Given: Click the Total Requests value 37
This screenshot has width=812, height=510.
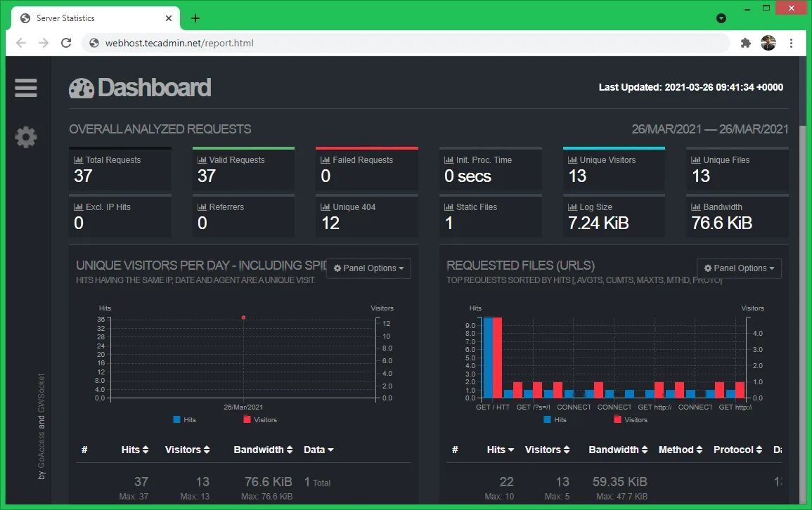Looking at the screenshot, I should 83,176.
